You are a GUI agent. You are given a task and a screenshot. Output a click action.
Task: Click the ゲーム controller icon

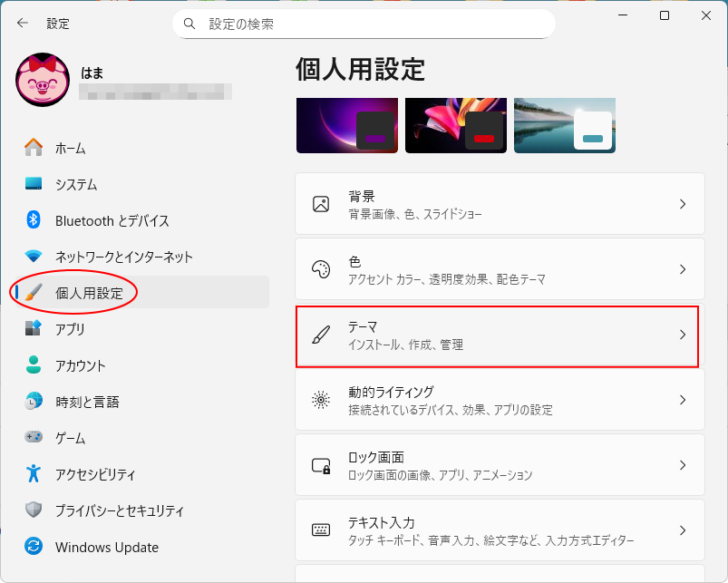(33, 437)
